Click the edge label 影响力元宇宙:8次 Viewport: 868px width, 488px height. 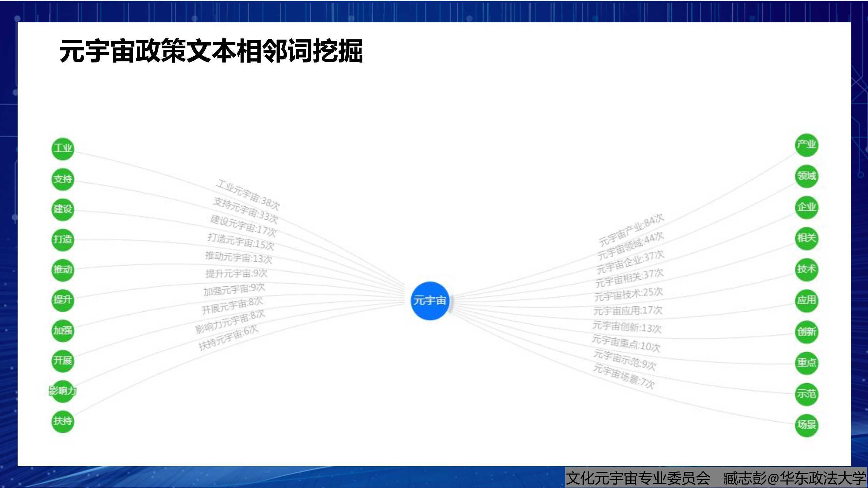tap(230, 321)
